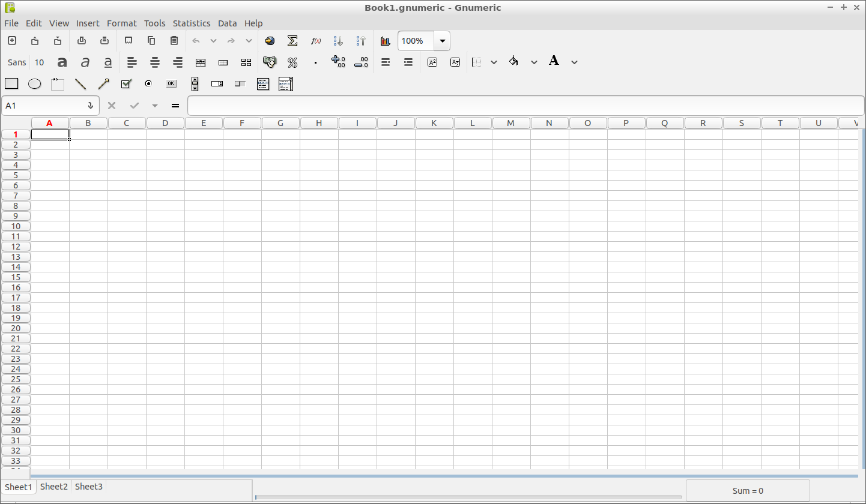Apply currency format using the money icon
Viewport: 866px width, 504px height.
(x=270, y=62)
